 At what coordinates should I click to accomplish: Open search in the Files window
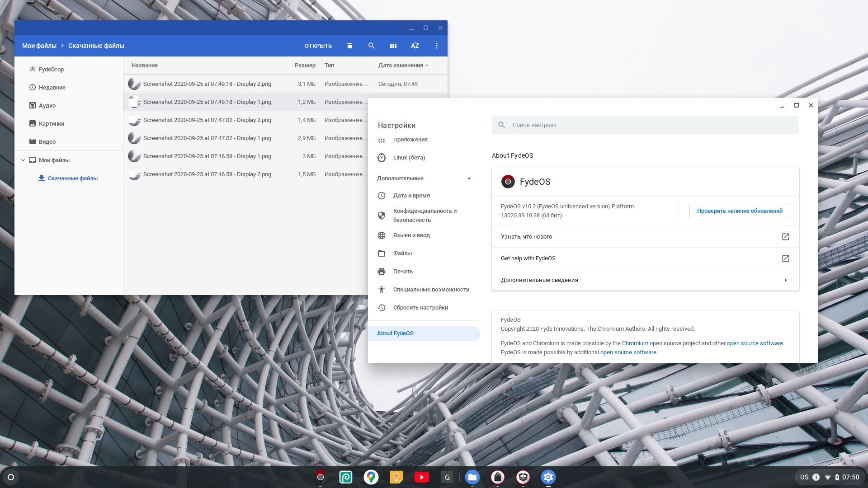[x=371, y=46]
